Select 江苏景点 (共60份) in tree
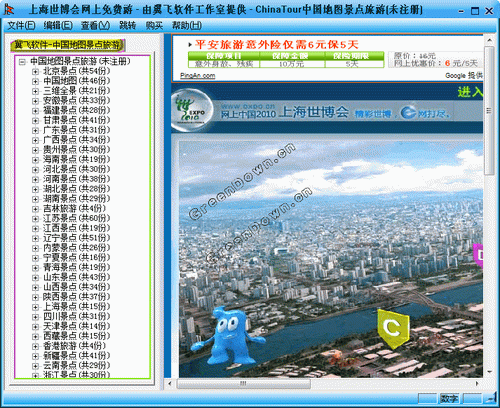 point(76,218)
